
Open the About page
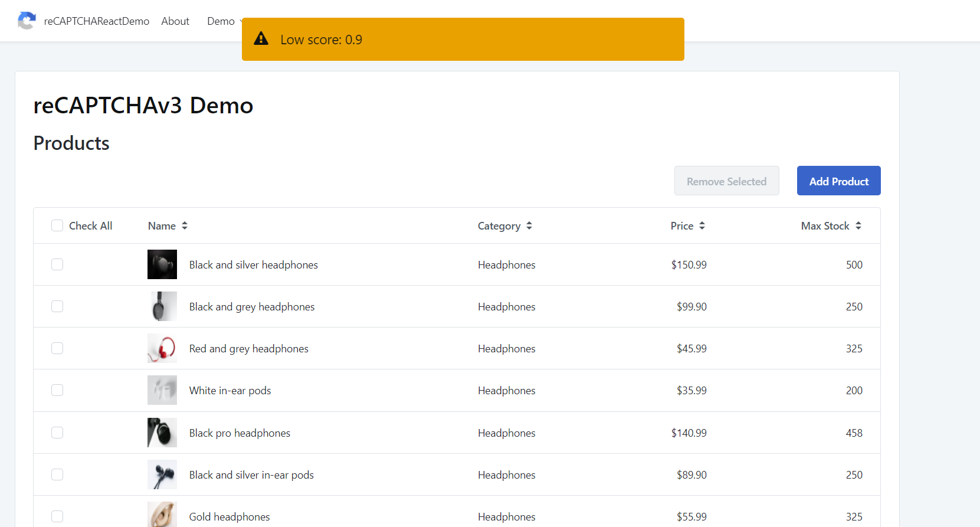coord(175,21)
